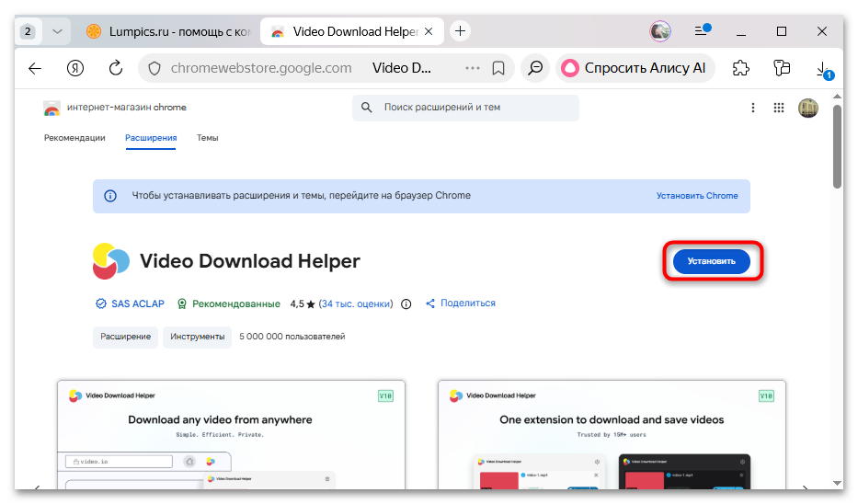Open the page reviews chat-bubble icon
Screen dimensions: 858x504
coord(535,68)
